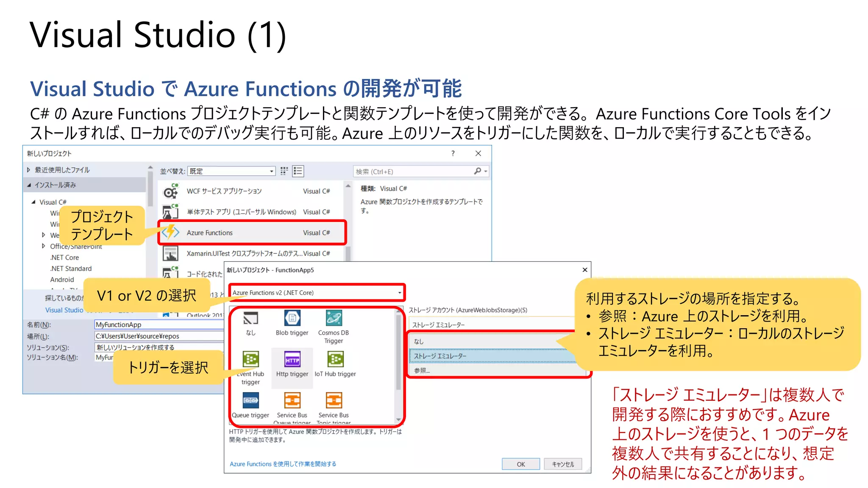Select .NET Core tree item
This screenshot has width=868, height=488.
64,258
